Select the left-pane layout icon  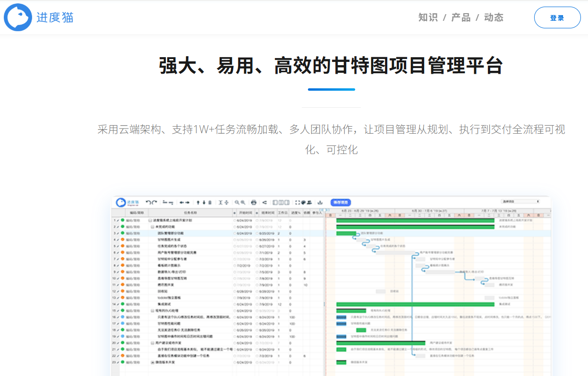pos(275,202)
